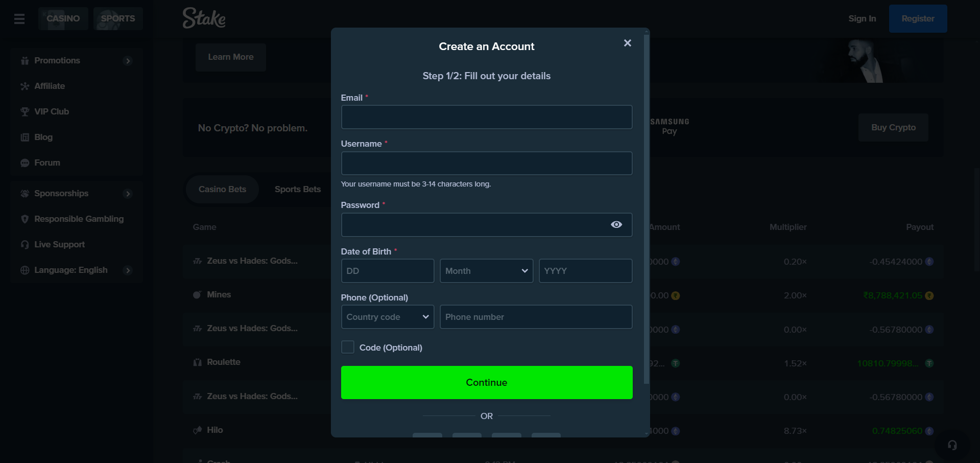Screen dimensions: 980x463
Task: Click coin icon beside 0.74825060 payout
Action: pyautogui.click(x=929, y=431)
